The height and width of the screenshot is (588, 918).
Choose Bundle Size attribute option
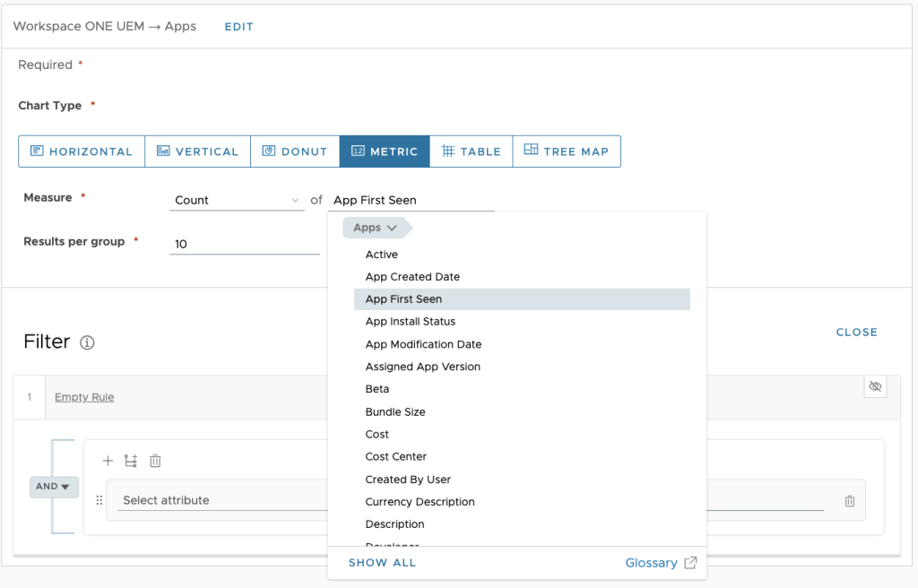coord(395,412)
